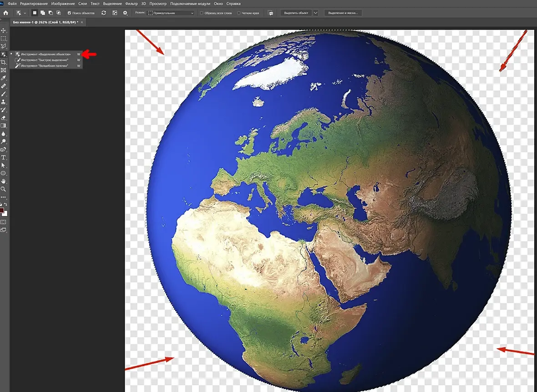
Task: Open the 'Фильтр' menu
Action: point(132,4)
